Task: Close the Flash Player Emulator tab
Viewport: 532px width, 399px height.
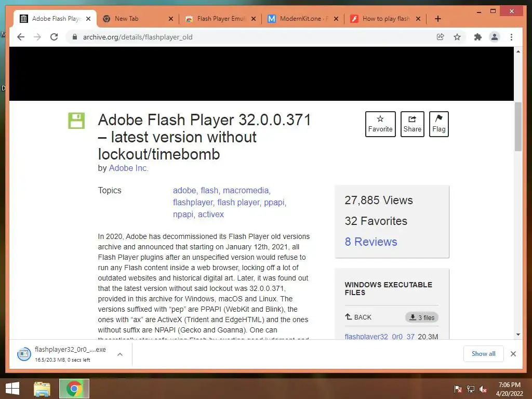Action: point(253,19)
